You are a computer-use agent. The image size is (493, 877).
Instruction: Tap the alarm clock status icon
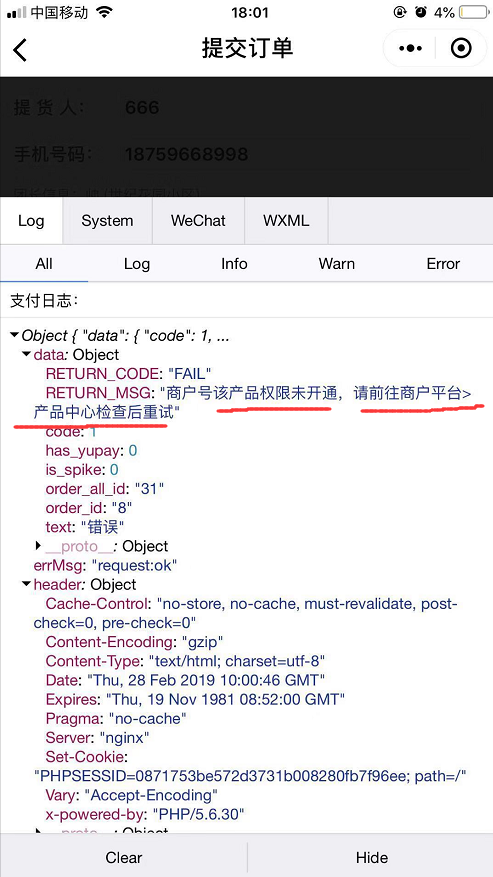click(420, 12)
